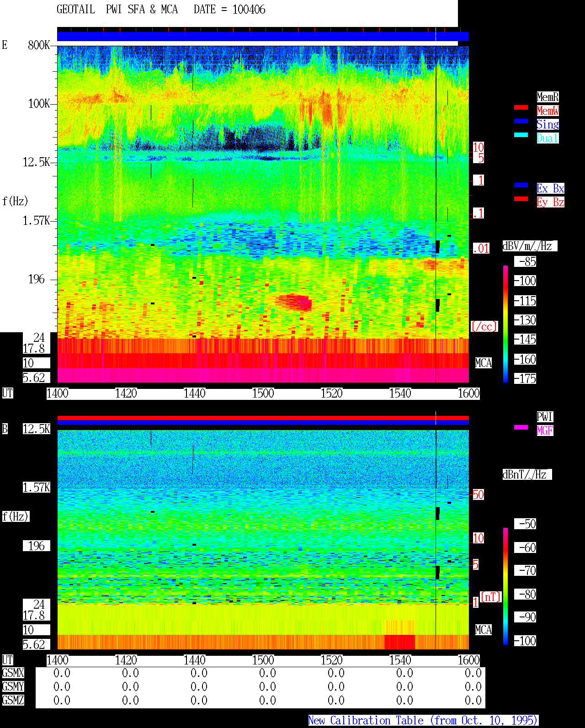Viewport: 585px width, 728px height.
Task: Click the red [/cc] density unit label
Action: pos(484,326)
